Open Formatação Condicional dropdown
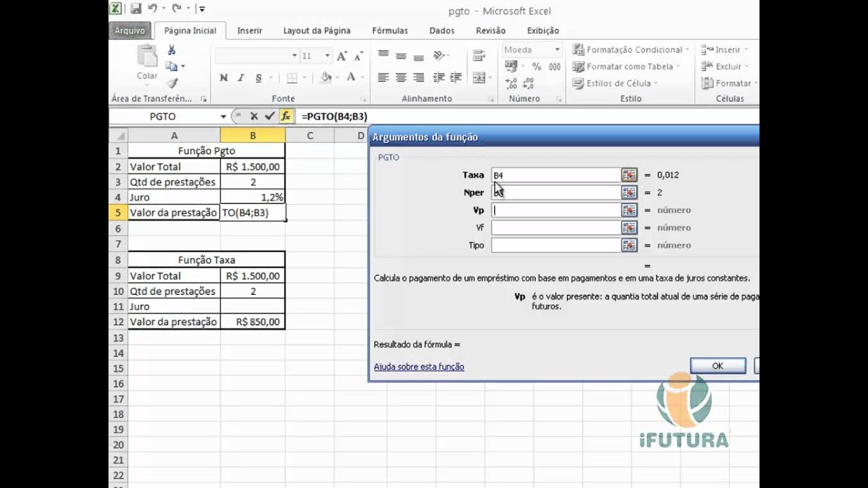The width and height of the screenshot is (868, 488). [631, 49]
